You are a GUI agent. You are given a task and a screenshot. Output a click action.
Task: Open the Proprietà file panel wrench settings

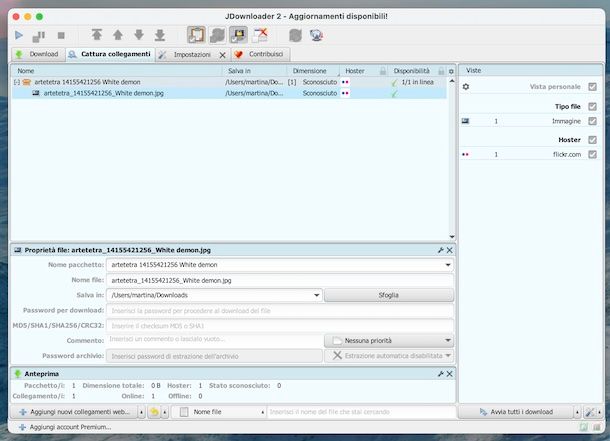[440, 250]
